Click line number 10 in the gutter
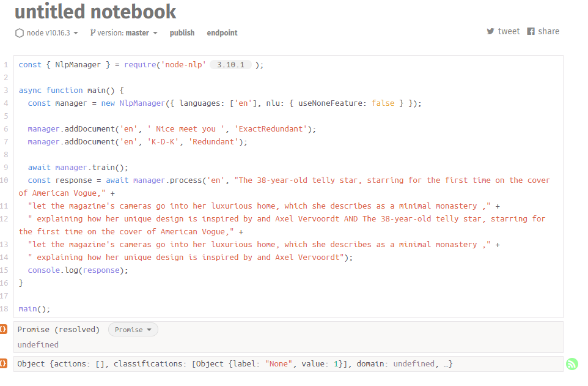Image resolution: width=588 pixels, height=386 pixels. [6, 180]
